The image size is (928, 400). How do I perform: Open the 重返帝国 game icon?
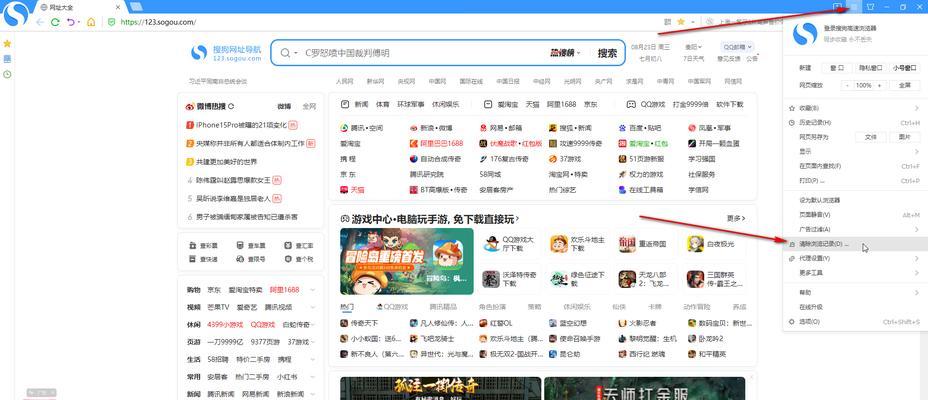pyautogui.click(x=627, y=244)
